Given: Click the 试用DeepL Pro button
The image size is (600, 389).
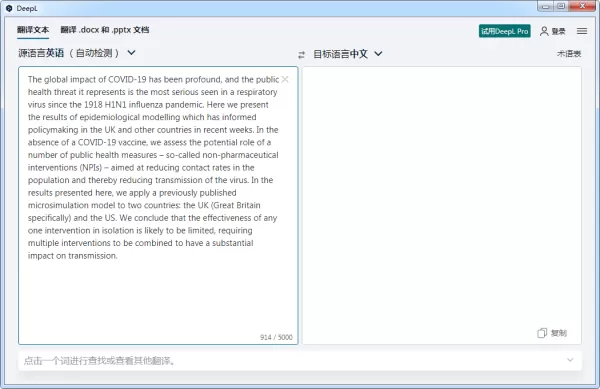Looking at the screenshot, I should coord(504,31).
